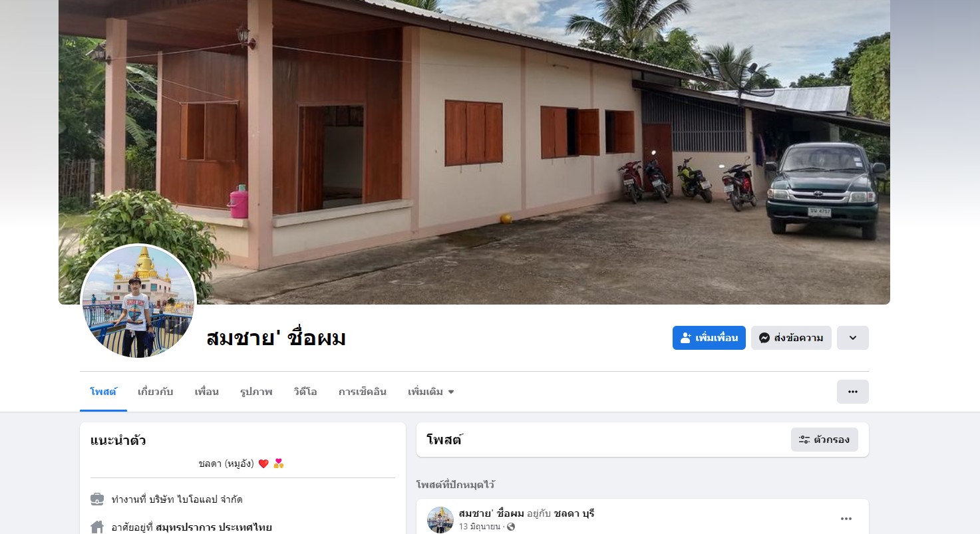Screen dimensions: 980x534
Task: Select the วิดีโอ tab
Action: 305,392
